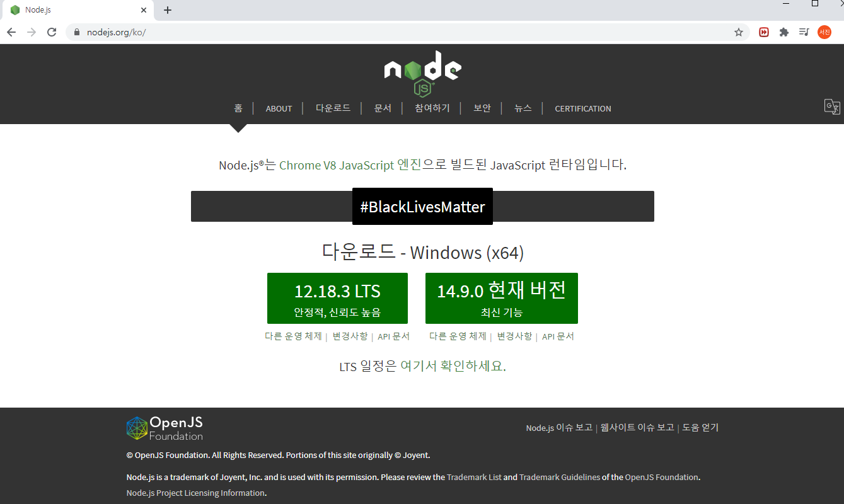Open the 문서 navigation item

click(383, 108)
